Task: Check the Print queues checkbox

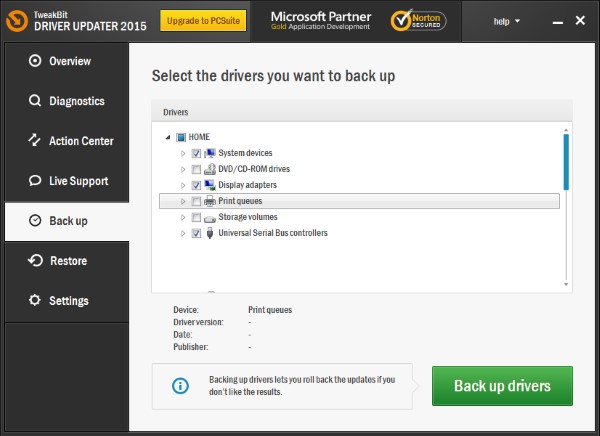Action: 196,201
